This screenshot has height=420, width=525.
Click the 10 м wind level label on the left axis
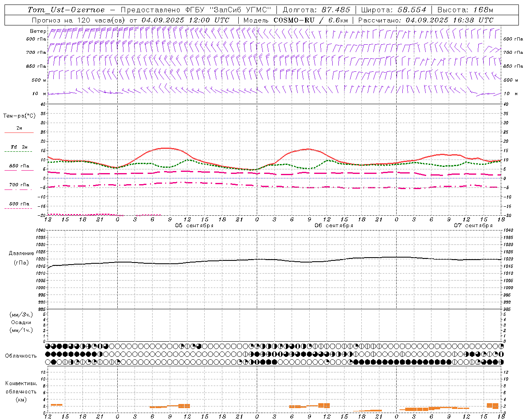click(39, 94)
